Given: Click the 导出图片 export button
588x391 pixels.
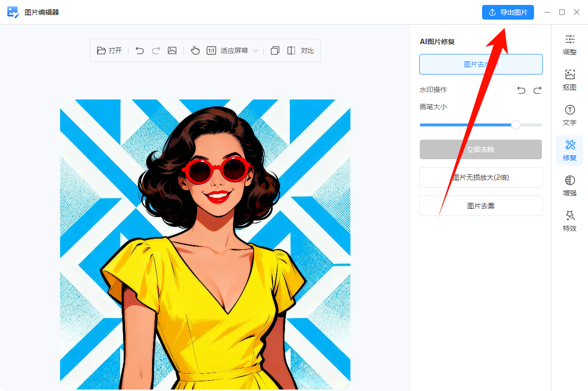Looking at the screenshot, I should (x=508, y=12).
